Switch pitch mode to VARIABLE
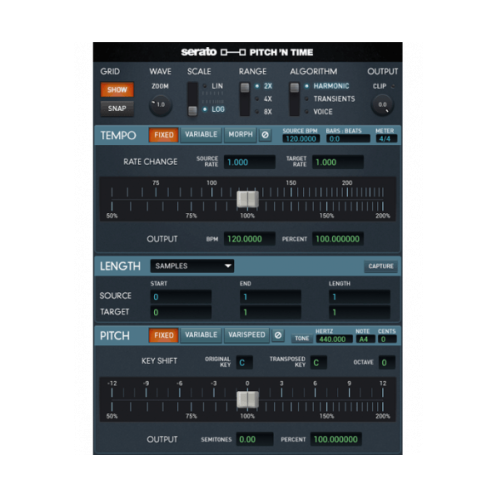Image resolution: width=497 pixels, height=497 pixels. click(201, 335)
